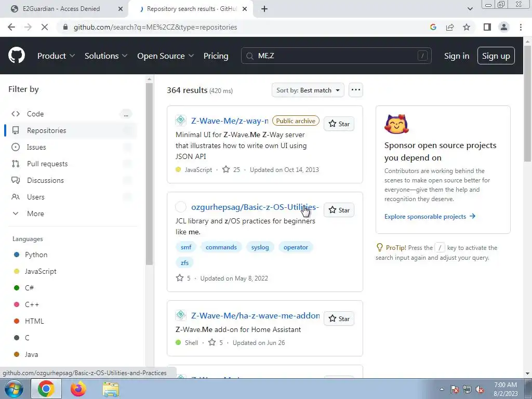Viewport: 532px width, 399px height.
Task: Open the Chrome profile avatar
Action: [x=504, y=27]
